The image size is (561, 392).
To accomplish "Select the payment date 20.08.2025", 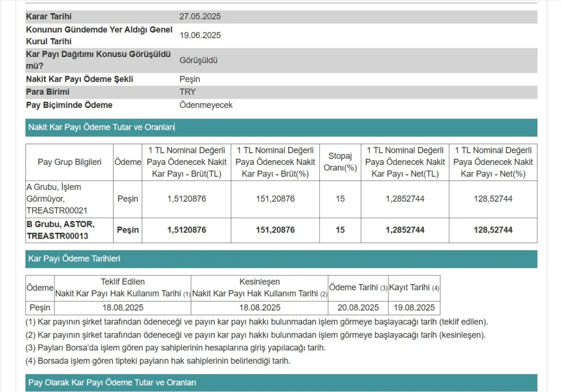I will pyautogui.click(x=358, y=308).
